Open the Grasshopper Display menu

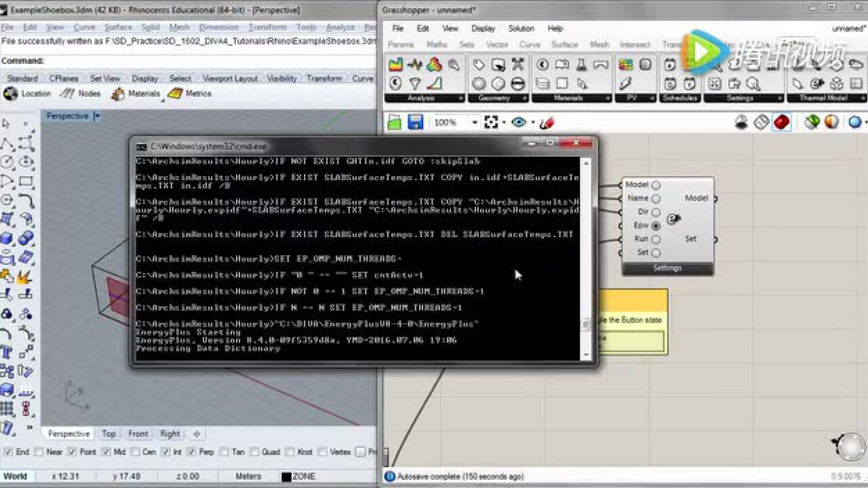483,28
